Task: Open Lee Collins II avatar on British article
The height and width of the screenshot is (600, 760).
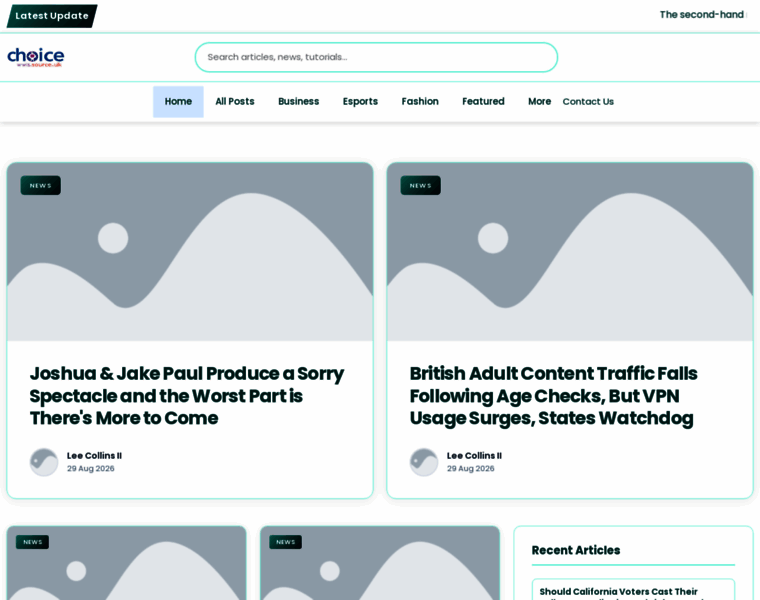Action: 424,462
